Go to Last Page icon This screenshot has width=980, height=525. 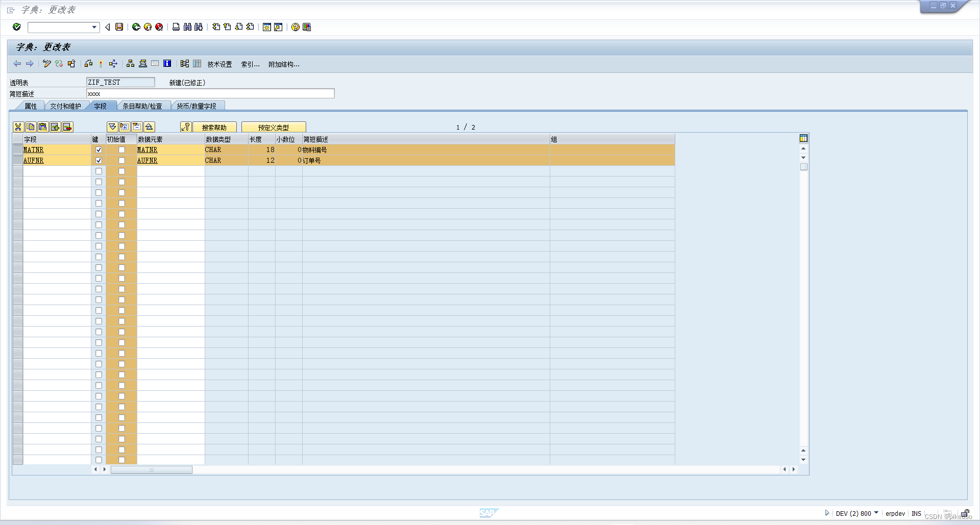(250, 27)
